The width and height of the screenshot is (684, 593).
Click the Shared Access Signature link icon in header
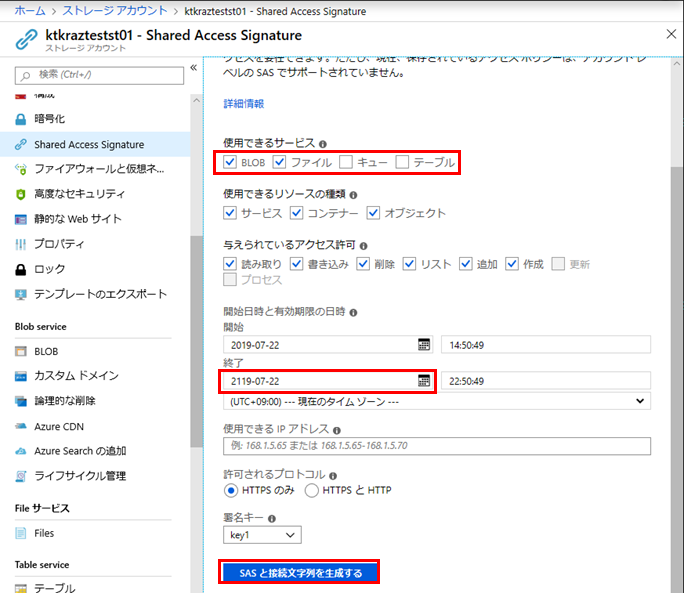tap(26, 39)
